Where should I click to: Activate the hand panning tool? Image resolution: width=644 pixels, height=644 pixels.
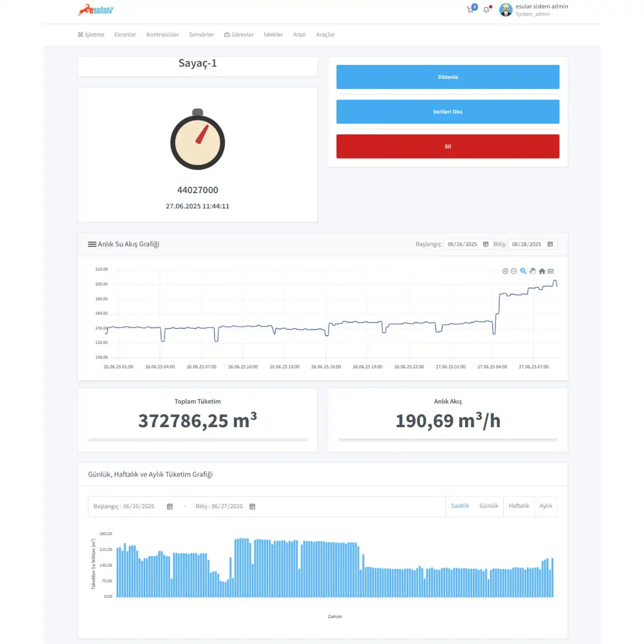coord(532,271)
